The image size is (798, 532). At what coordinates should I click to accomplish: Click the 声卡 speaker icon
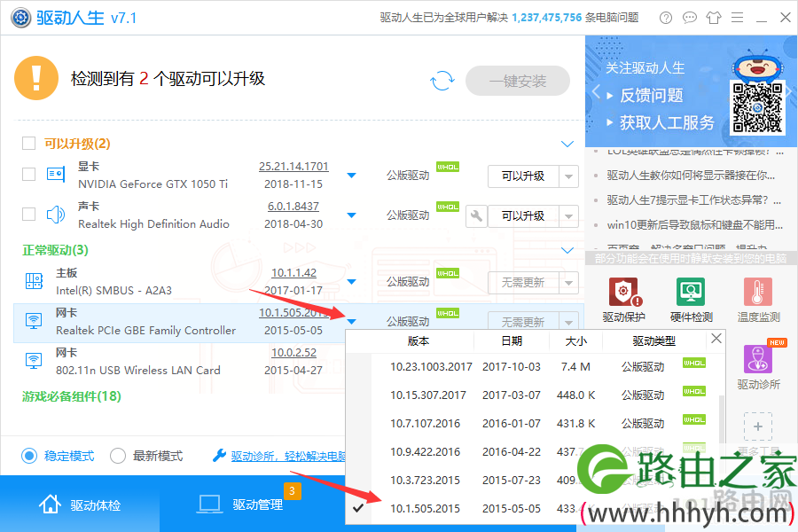click(x=56, y=215)
